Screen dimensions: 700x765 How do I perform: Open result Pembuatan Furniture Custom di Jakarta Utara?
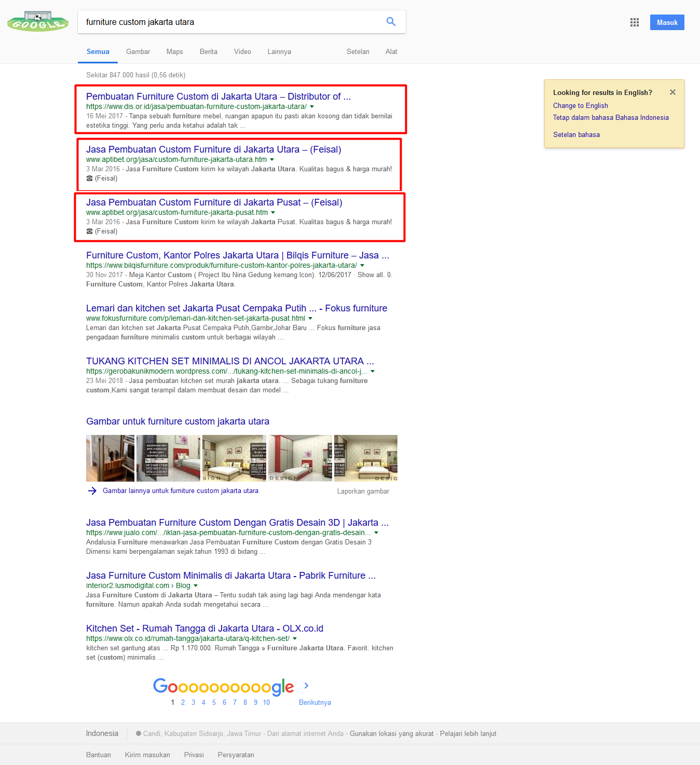[x=218, y=97]
